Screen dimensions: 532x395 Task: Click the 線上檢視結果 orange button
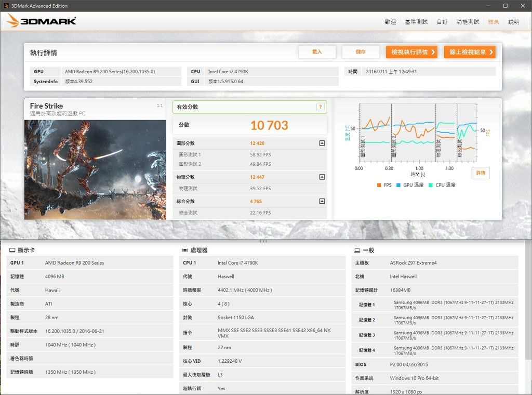[x=470, y=52]
